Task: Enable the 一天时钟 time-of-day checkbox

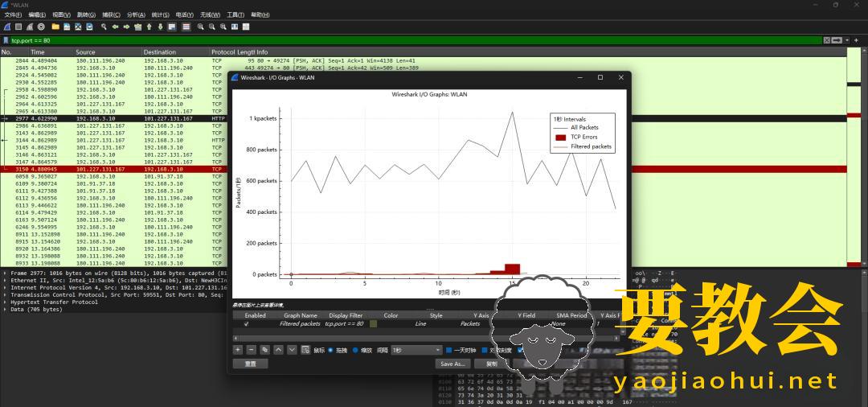Action: coord(449,350)
